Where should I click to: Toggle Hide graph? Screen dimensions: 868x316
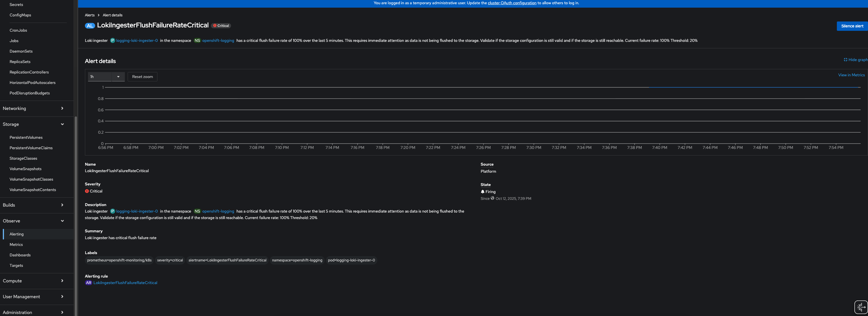click(855, 60)
